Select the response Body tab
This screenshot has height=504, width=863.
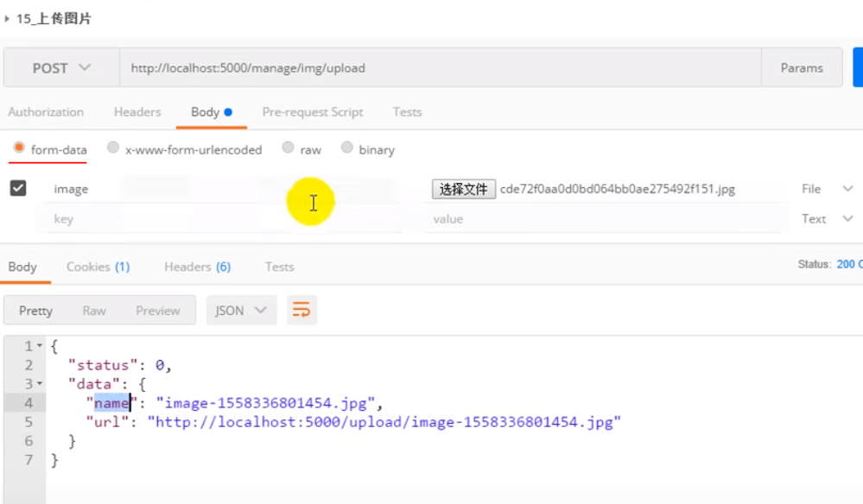[x=22, y=268]
